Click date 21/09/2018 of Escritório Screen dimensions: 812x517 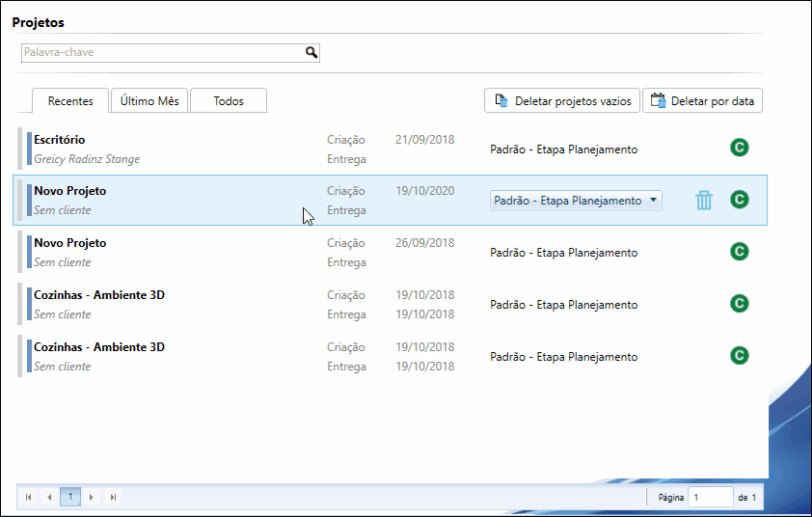[x=424, y=139]
